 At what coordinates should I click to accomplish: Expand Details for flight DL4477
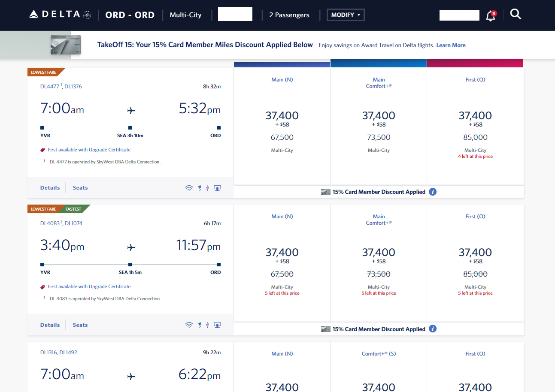pos(50,187)
